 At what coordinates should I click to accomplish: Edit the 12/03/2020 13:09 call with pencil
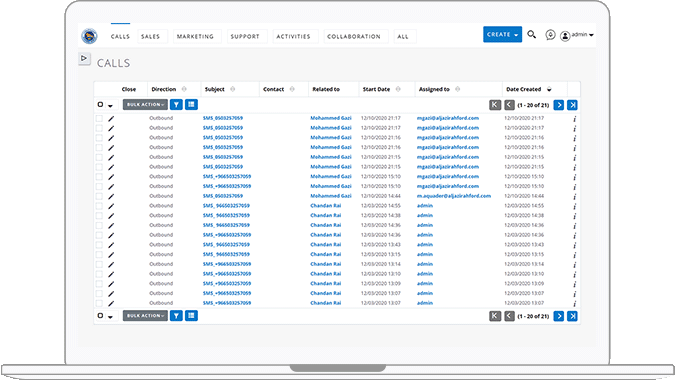[111, 284]
